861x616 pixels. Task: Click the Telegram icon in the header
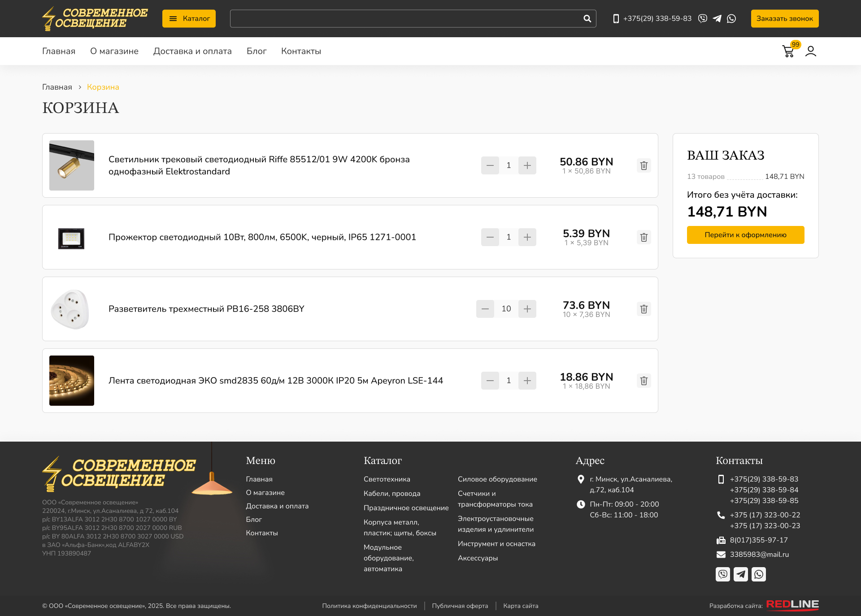717,18
